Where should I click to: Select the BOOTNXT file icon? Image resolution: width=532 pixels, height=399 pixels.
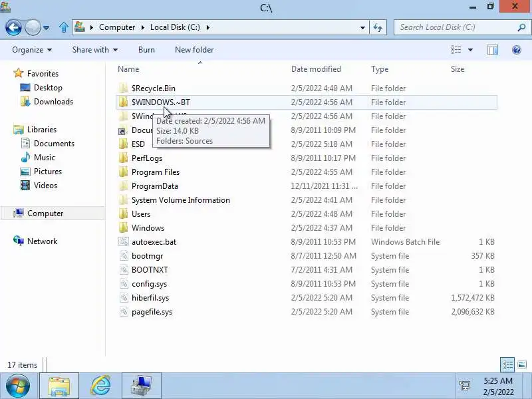tap(124, 270)
